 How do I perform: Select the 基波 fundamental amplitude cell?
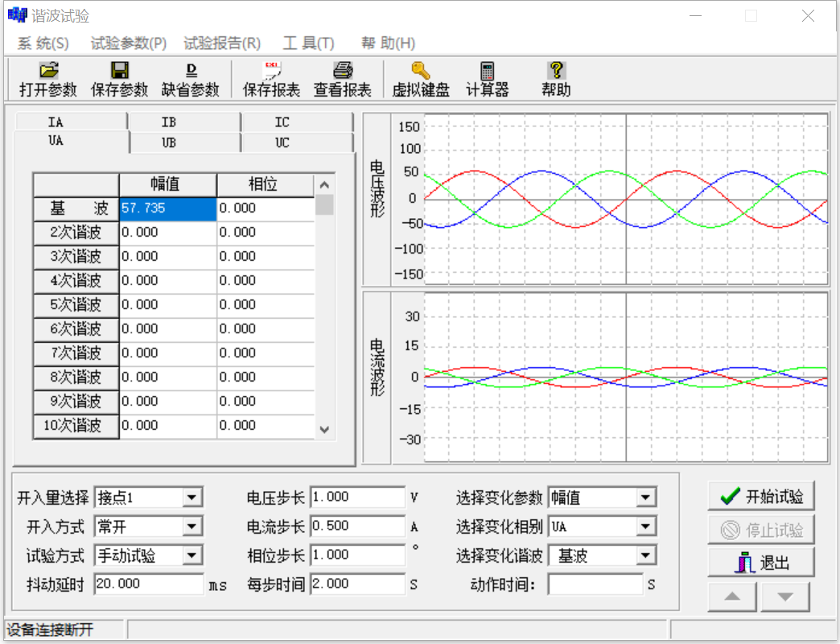point(167,208)
